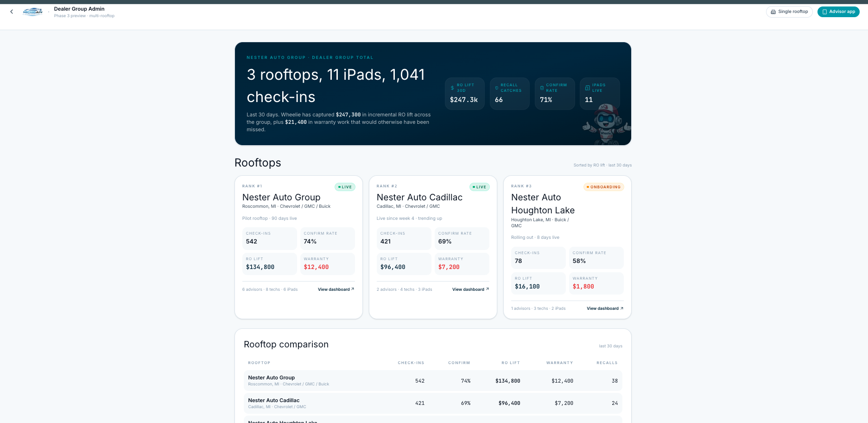This screenshot has height=423, width=868.
Task: Click the 58% confirm rate tile
Action: pos(596,258)
